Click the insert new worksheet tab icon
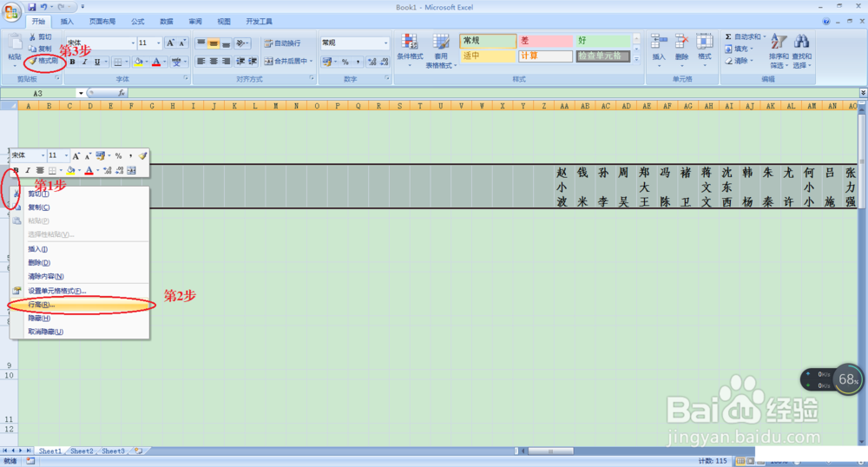868x467 pixels. click(x=138, y=451)
